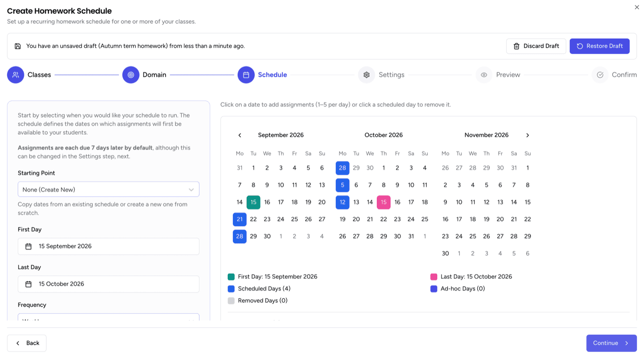The width and height of the screenshot is (644, 359).
Task: Click 'Scheduled Days (4)' legend text
Action: [264, 289]
